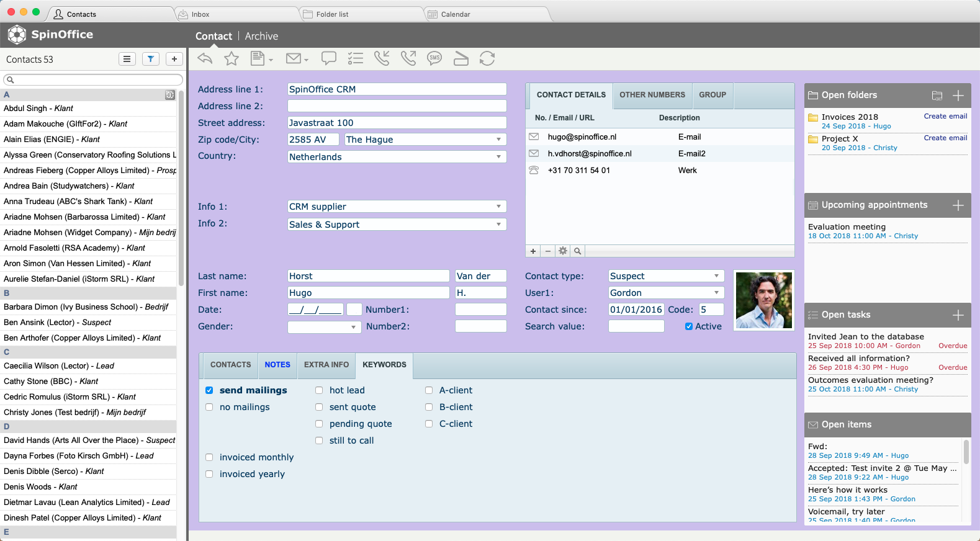Open task Invited Jean to the database
Image resolution: width=980 pixels, height=541 pixels.
[x=888, y=341]
